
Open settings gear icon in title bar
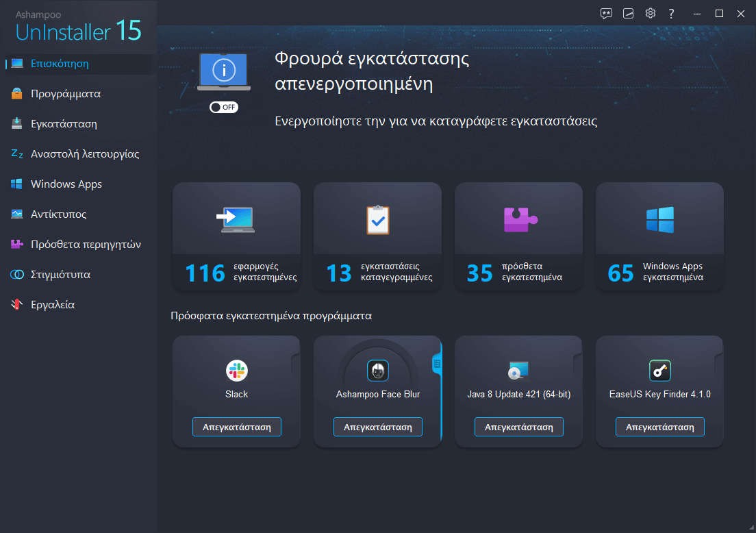point(651,13)
